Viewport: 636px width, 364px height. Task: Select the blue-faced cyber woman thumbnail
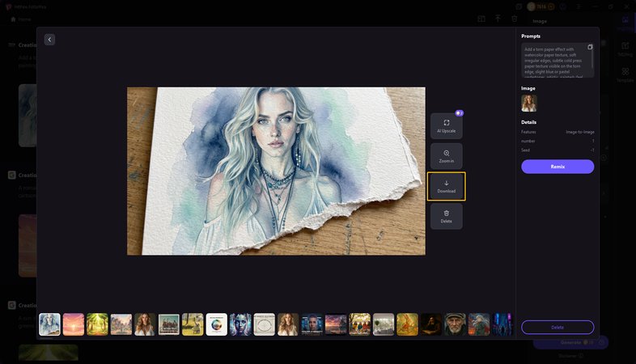240,324
